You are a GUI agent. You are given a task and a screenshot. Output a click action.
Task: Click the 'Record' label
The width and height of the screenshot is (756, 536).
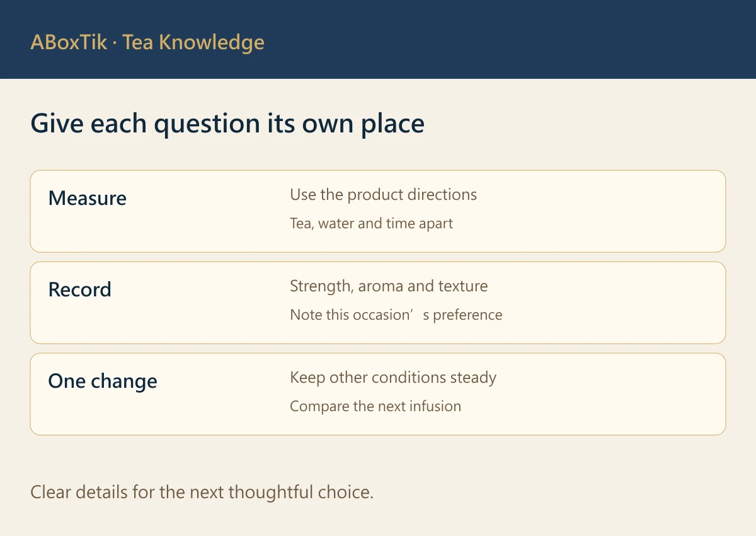point(80,289)
